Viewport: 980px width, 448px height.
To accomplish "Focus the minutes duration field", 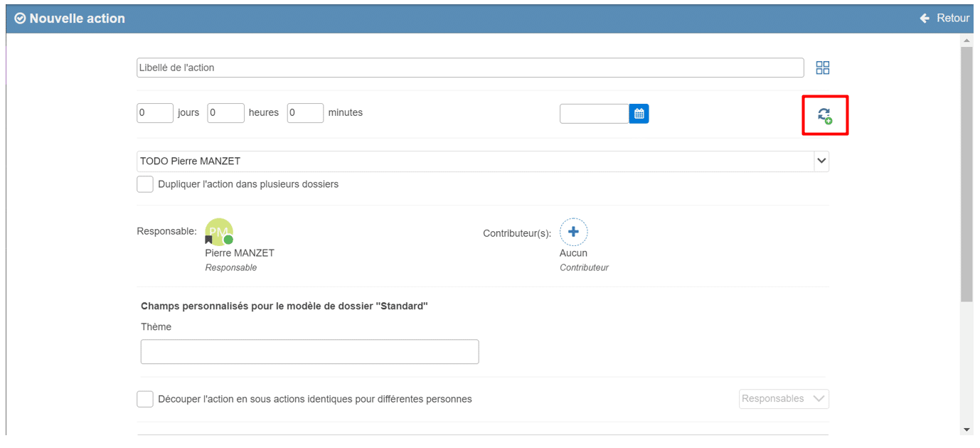I will [305, 113].
